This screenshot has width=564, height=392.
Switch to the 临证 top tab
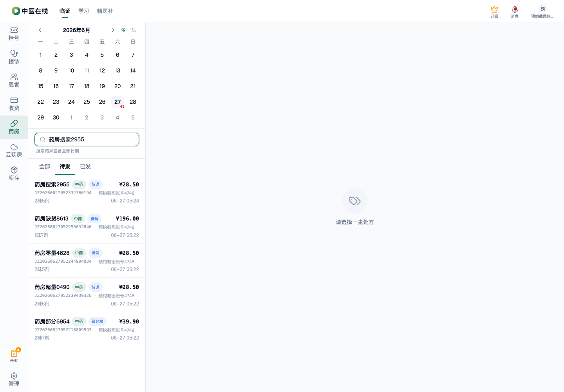(65, 11)
